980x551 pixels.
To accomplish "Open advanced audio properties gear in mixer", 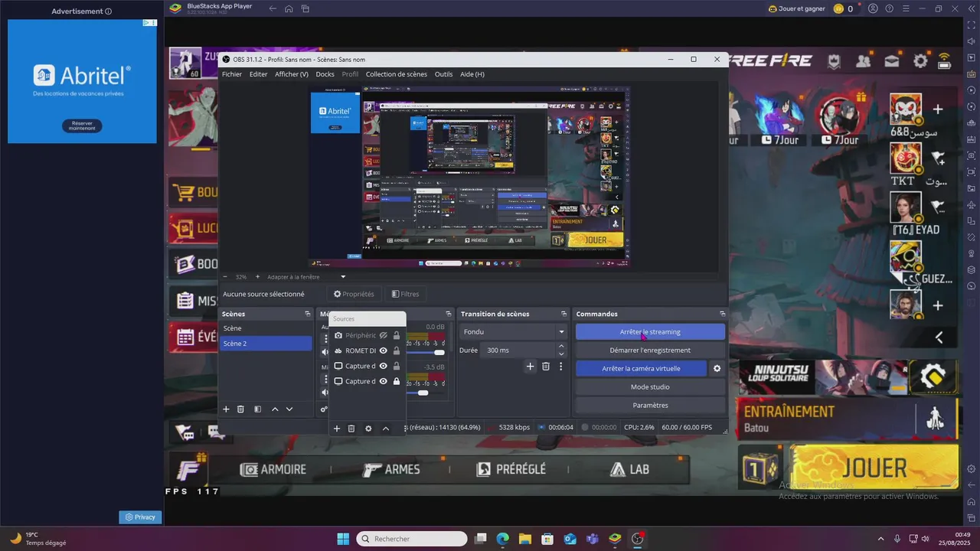I will [x=324, y=409].
